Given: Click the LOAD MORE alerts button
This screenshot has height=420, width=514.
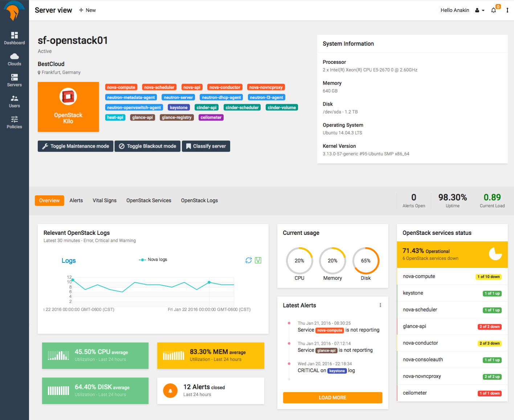Looking at the screenshot, I should pyautogui.click(x=333, y=397).
